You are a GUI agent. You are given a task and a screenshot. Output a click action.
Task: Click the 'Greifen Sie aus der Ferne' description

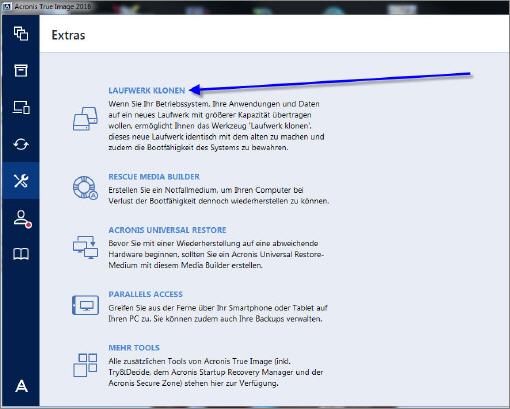pyautogui.click(x=218, y=313)
